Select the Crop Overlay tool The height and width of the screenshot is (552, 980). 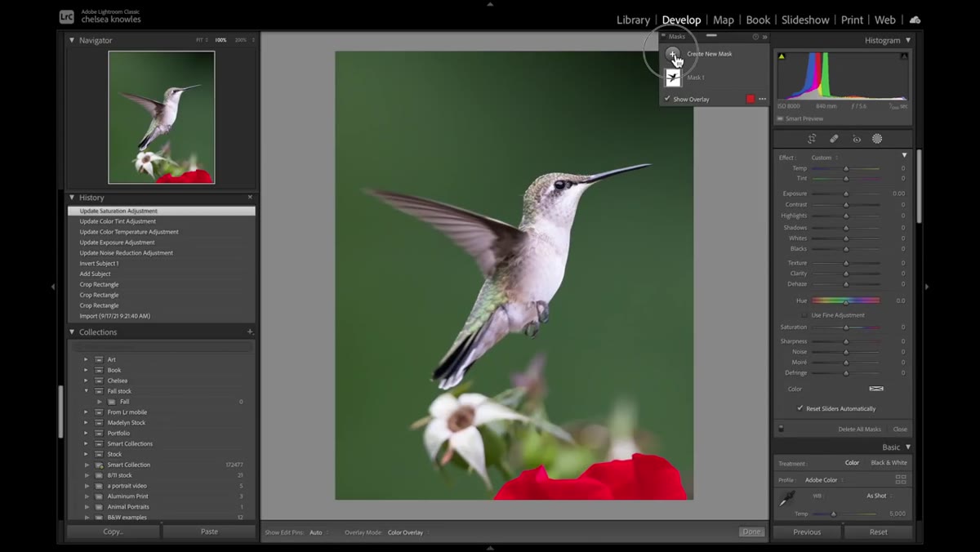point(812,139)
